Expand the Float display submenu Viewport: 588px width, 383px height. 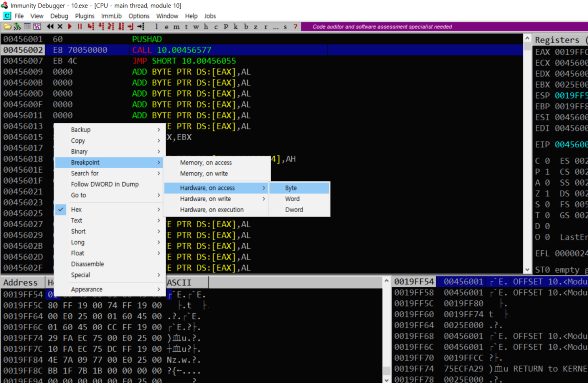coord(109,253)
